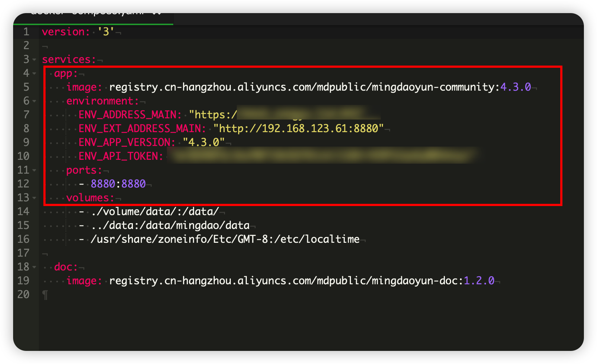Click the ports key
Screen dimensions: 597x364
[x=84, y=170]
